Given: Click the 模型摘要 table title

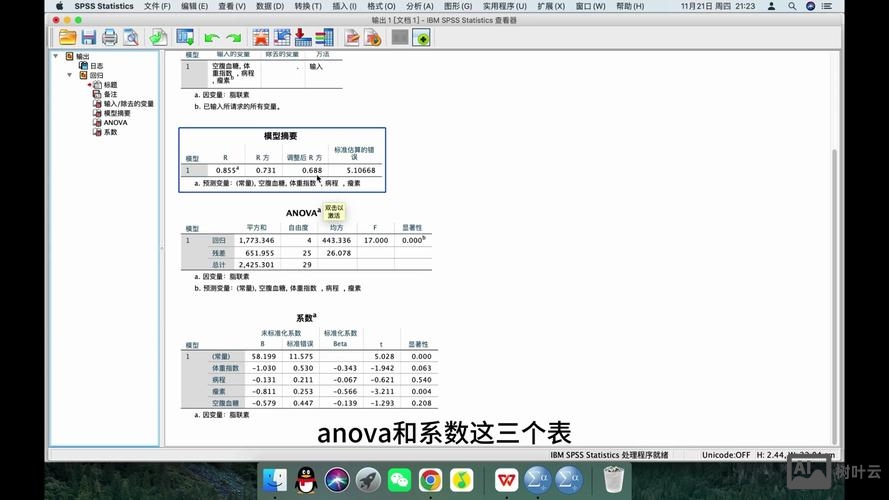Looking at the screenshot, I should 280,136.
